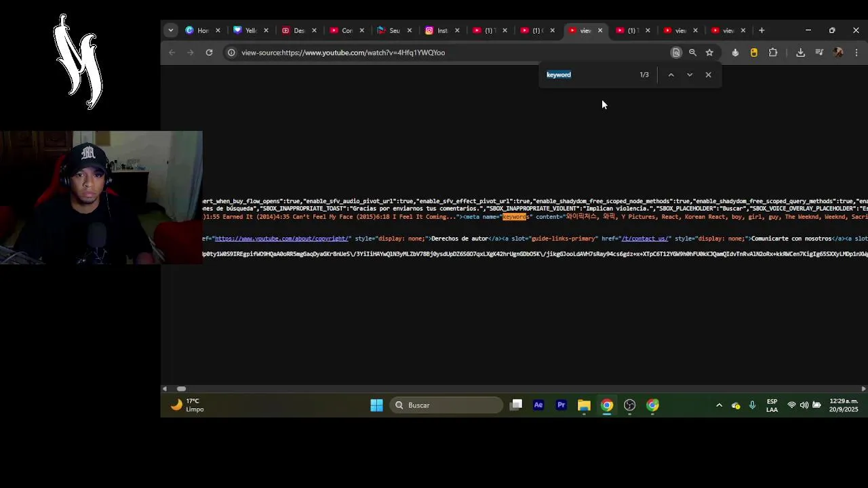Image resolution: width=868 pixels, height=488 pixels.
Task: Open the tab search dropdown arrow
Action: [x=171, y=30]
